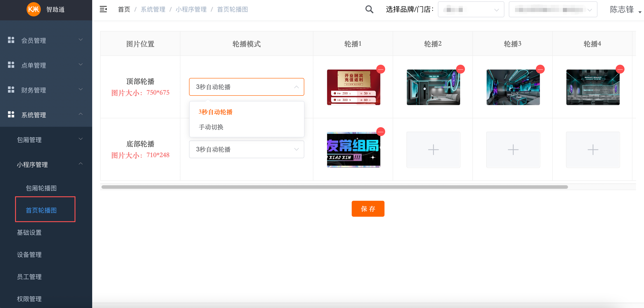Select the 手动切换 carousel option
The image size is (644, 308).
[x=211, y=127]
